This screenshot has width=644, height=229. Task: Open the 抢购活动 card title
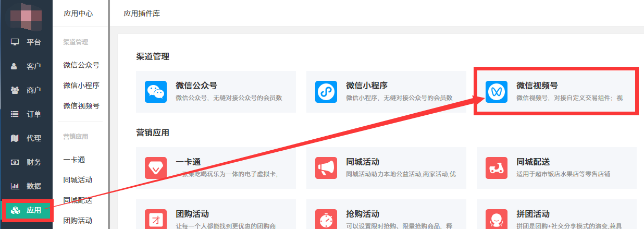tap(363, 214)
